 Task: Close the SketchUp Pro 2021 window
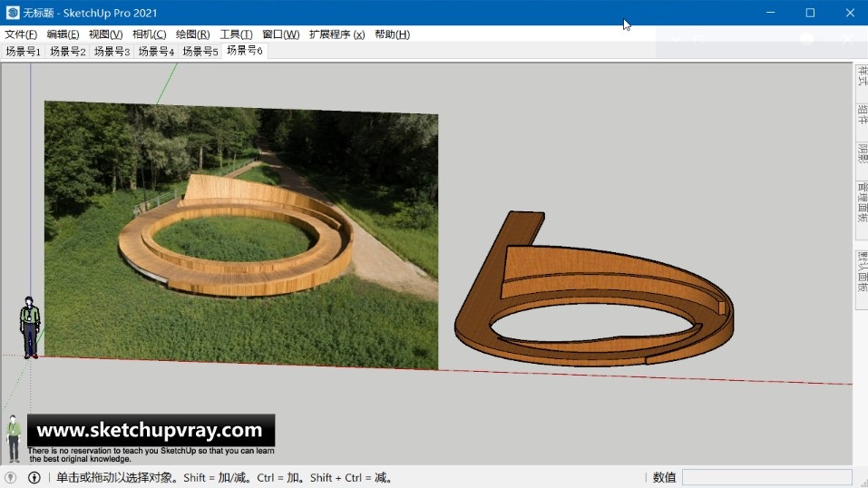coord(850,13)
